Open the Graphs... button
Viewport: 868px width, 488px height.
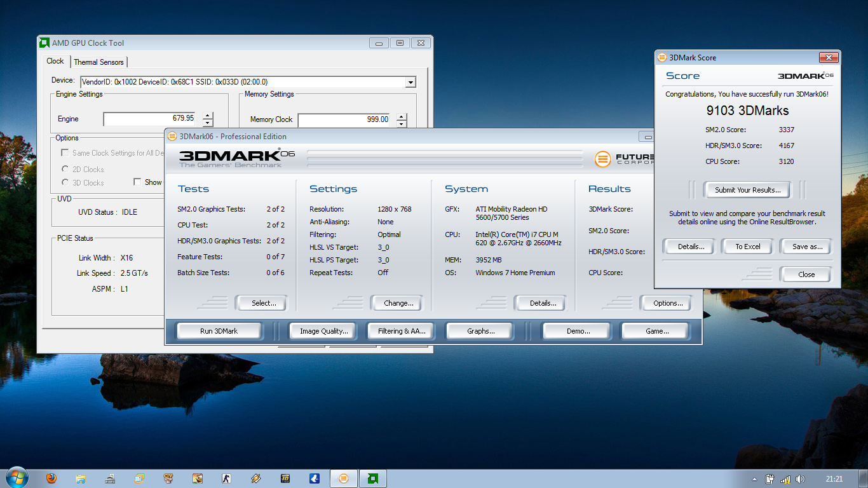480,331
